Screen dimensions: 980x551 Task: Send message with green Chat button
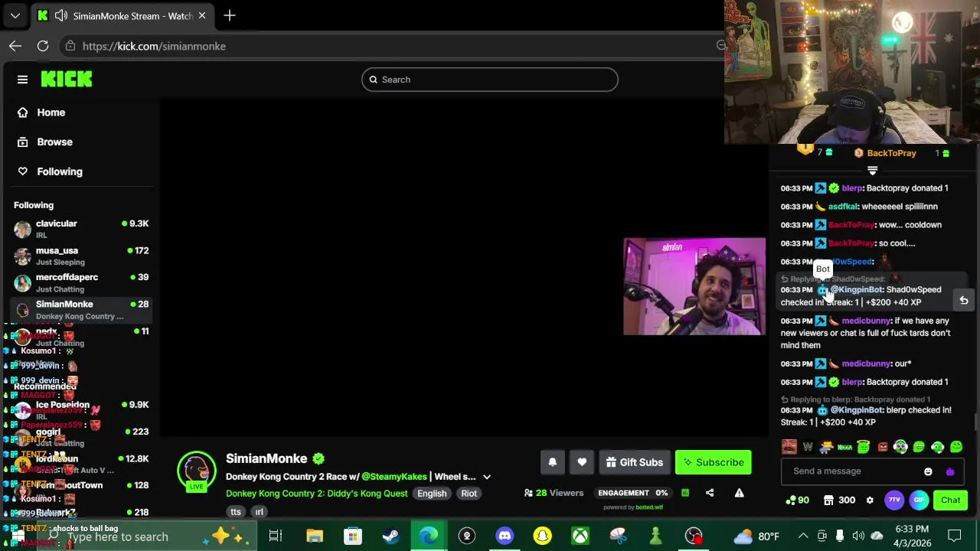[950, 500]
